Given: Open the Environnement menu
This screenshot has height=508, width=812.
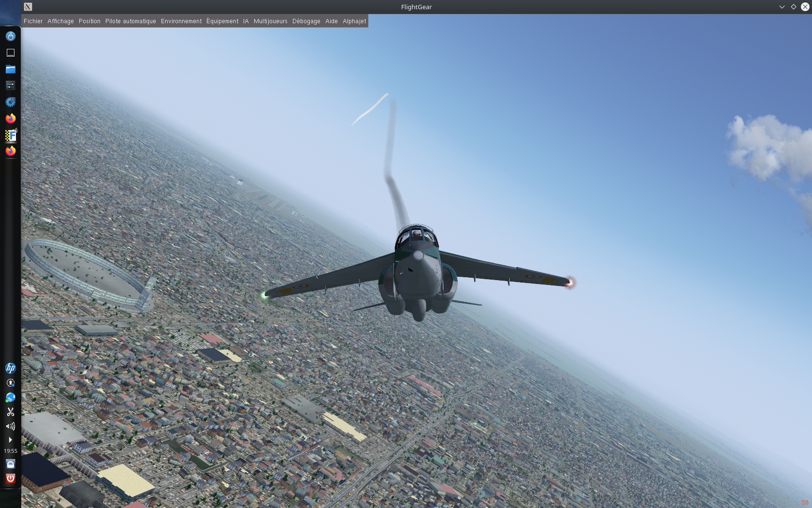Looking at the screenshot, I should point(181,21).
